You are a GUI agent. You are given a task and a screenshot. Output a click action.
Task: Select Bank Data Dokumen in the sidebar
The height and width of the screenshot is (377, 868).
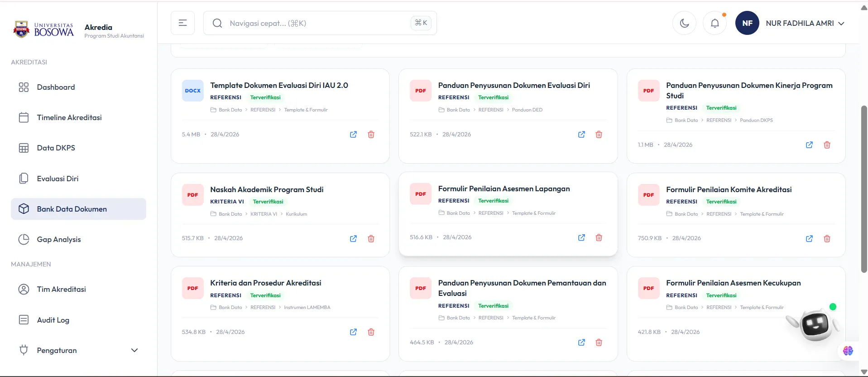tap(78, 209)
